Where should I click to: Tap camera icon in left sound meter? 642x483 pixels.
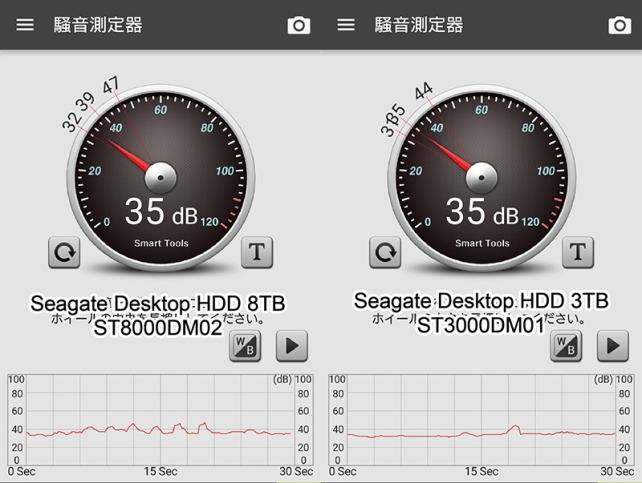point(299,25)
